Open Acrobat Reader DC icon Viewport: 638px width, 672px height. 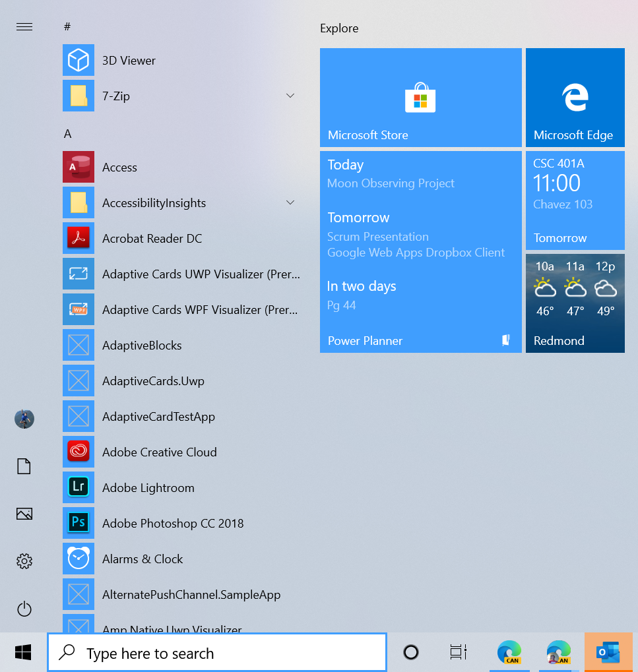click(79, 238)
